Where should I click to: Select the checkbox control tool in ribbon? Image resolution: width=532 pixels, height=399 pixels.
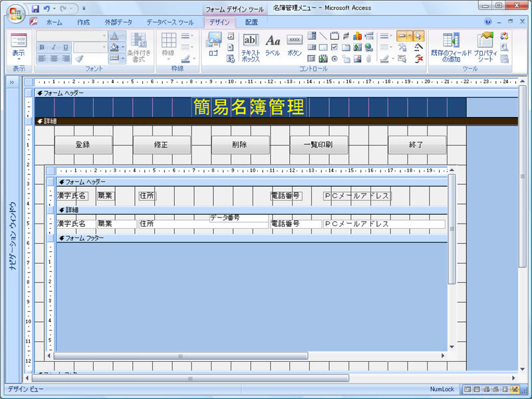click(334, 47)
